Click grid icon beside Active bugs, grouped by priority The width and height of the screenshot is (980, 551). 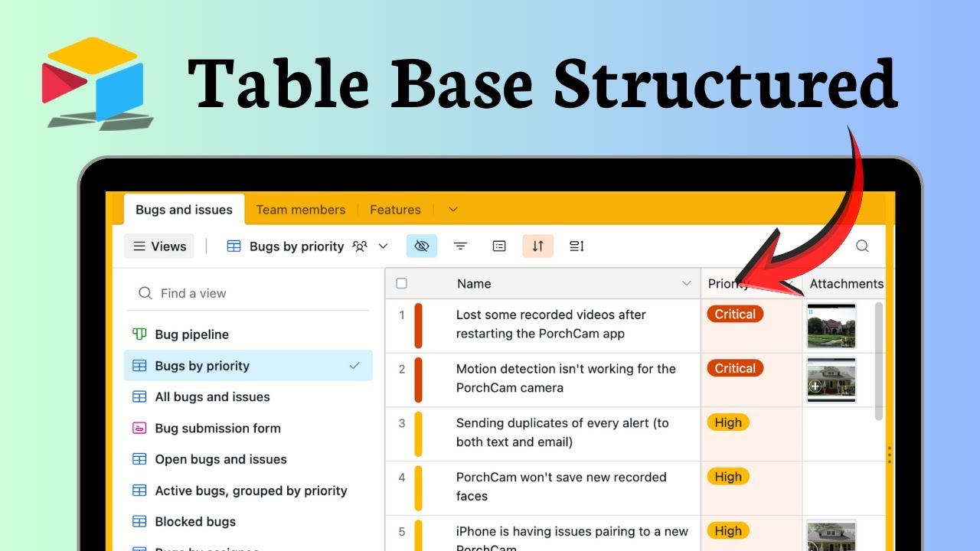139,491
